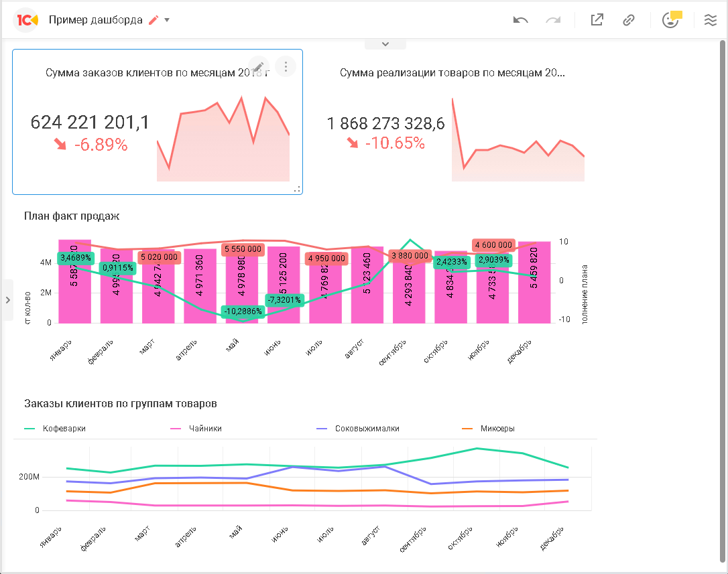Open the dashboard title dropdown arrow
728x574 pixels.
click(167, 20)
